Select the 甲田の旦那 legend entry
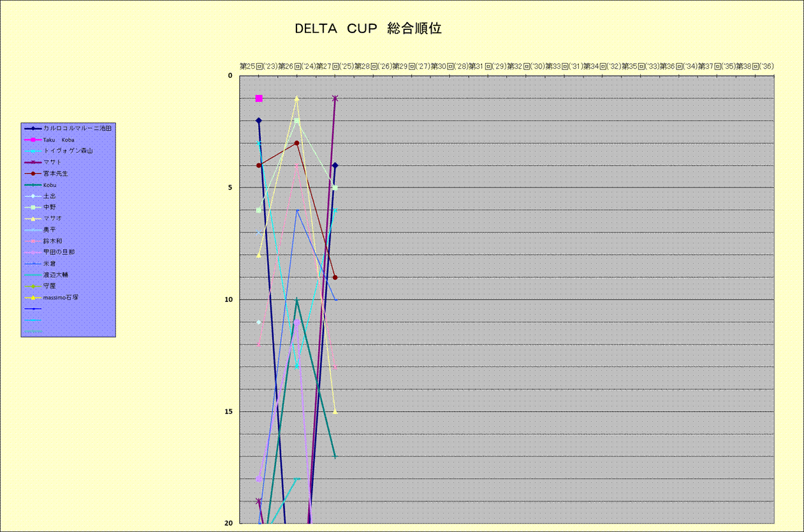 tap(59, 252)
